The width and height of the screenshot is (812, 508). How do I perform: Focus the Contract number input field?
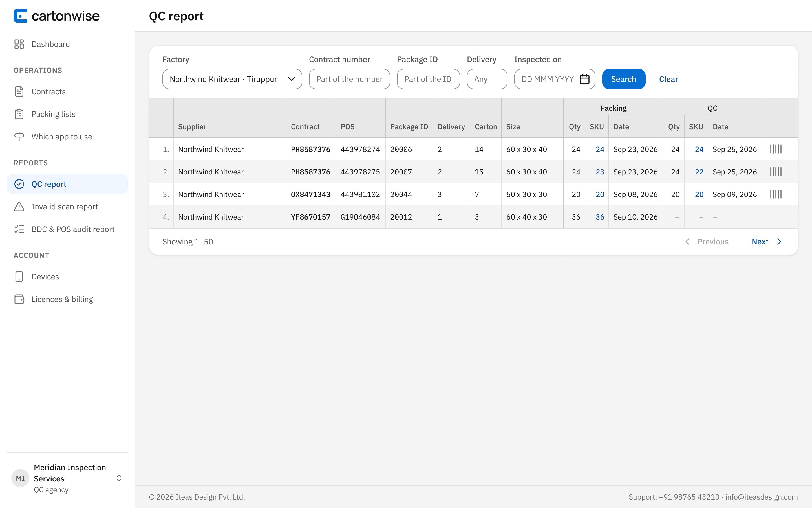pos(349,79)
